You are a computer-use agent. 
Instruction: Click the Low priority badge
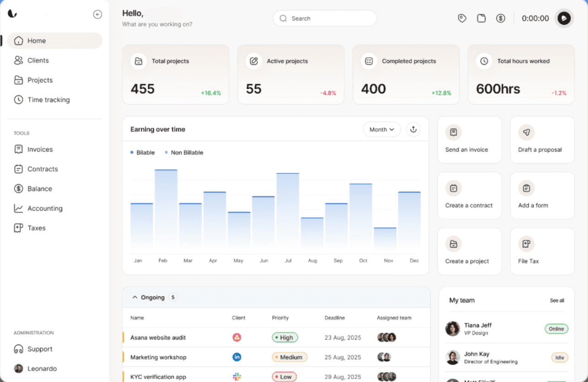[284, 377]
